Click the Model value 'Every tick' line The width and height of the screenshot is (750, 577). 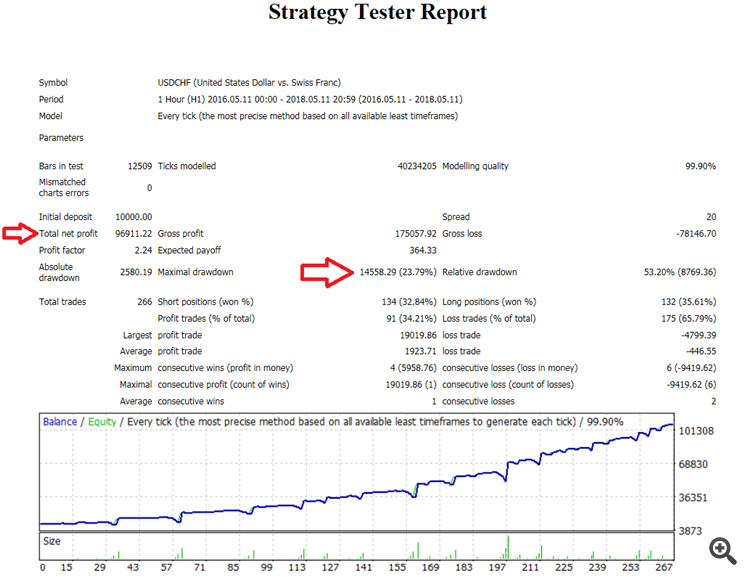coord(308,116)
